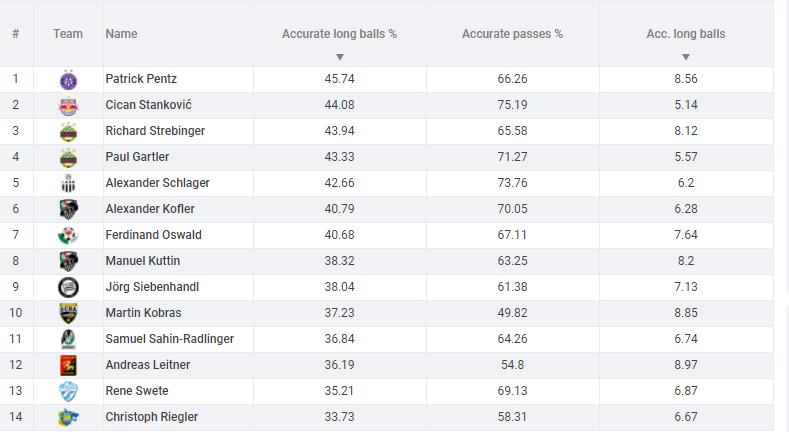Click the Team column header
Image resolution: width=789 pixels, height=432 pixels.
pyautogui.click(x=68, y=34)
